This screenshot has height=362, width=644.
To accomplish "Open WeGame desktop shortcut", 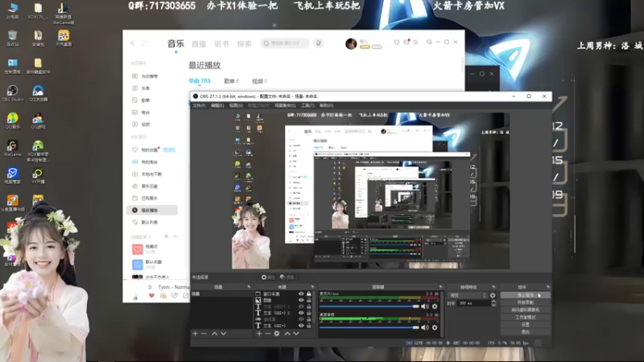I will point(12,148).
